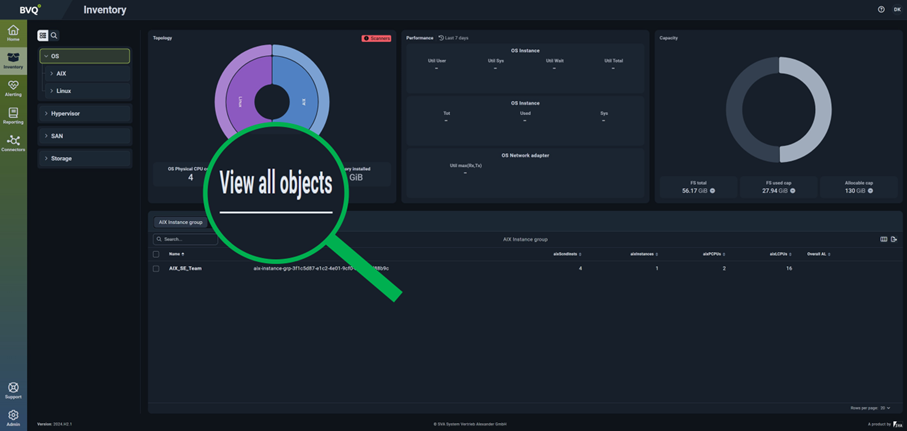Open the table column settings icon
The image size is (907, 431).
click(x=884, y=239)
